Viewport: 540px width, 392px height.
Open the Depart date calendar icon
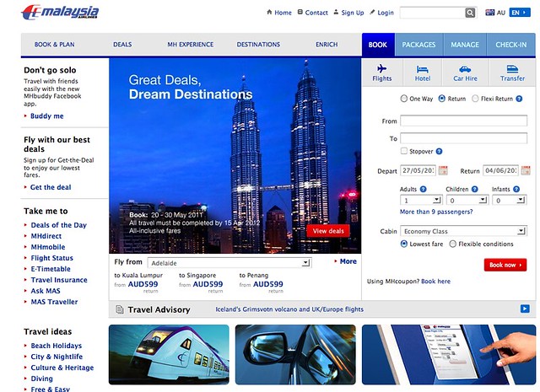point(443,170)
